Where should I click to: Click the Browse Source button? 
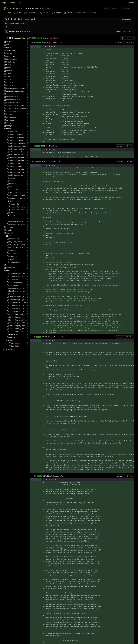(126, 20)
